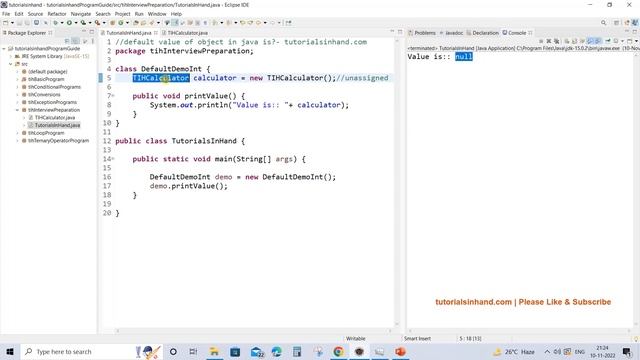Expand JRE System Library node
This screenshot has height=360, width=640.
click(x=11, y=56)
